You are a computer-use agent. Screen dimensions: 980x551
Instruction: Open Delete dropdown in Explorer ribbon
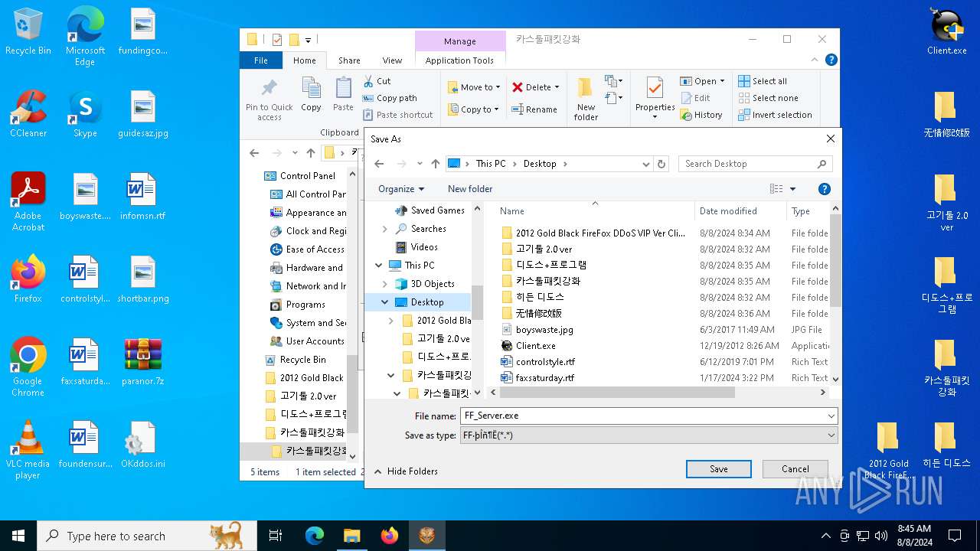tap(557, 87)
